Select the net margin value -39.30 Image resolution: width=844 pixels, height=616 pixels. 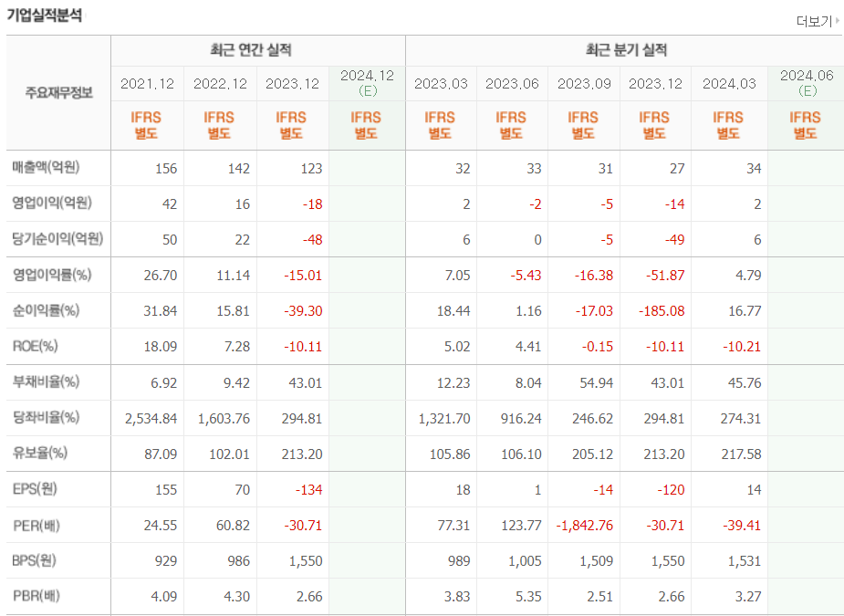(x=303, y=310)
